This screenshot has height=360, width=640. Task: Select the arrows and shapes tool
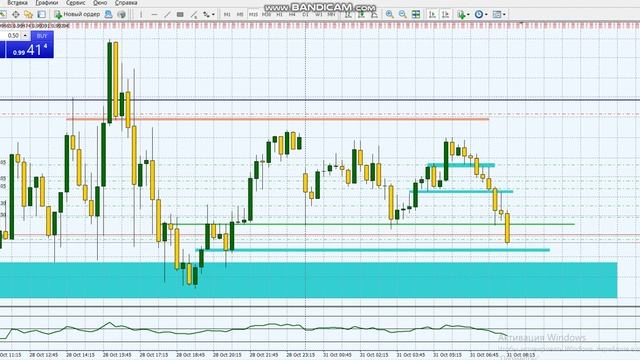coord(207,15)
